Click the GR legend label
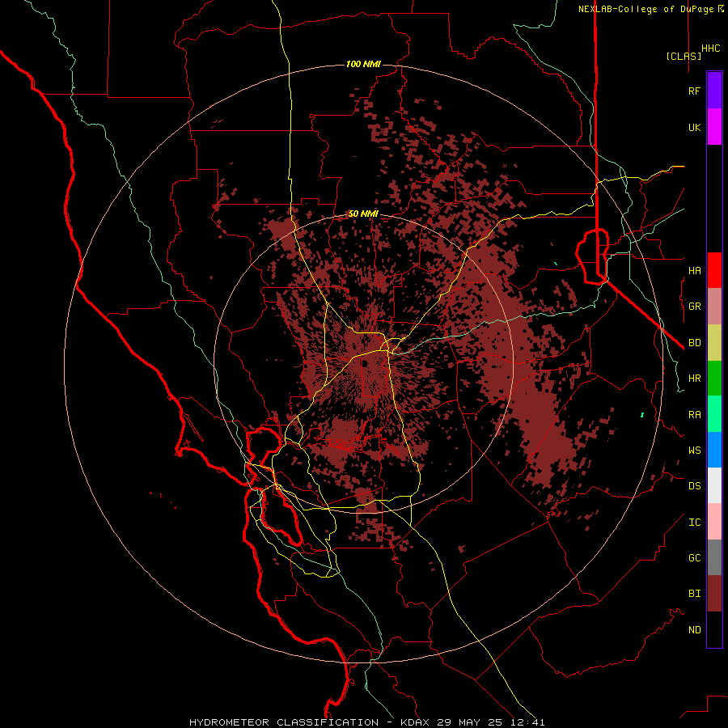The height and width of the screenshot is (728, 728). click(x=695, y=307)
